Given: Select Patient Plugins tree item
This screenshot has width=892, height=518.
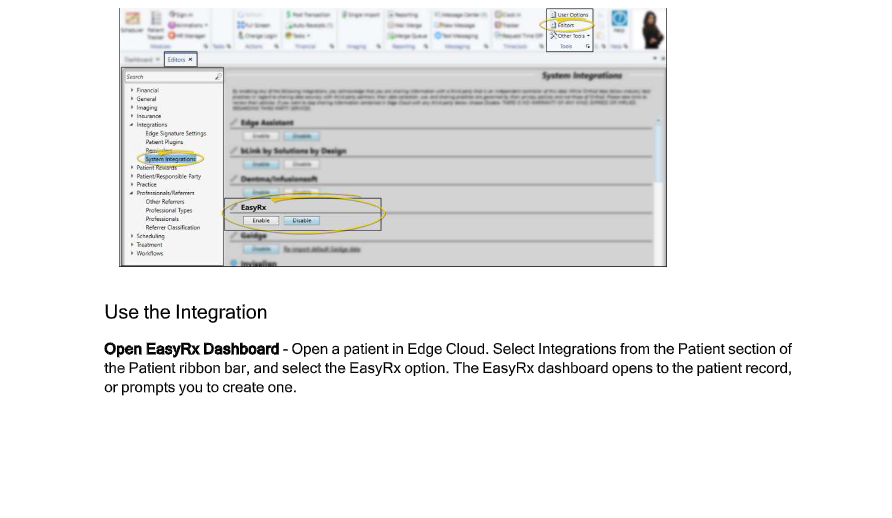Looking at the screenshot, I should (164, 142).
